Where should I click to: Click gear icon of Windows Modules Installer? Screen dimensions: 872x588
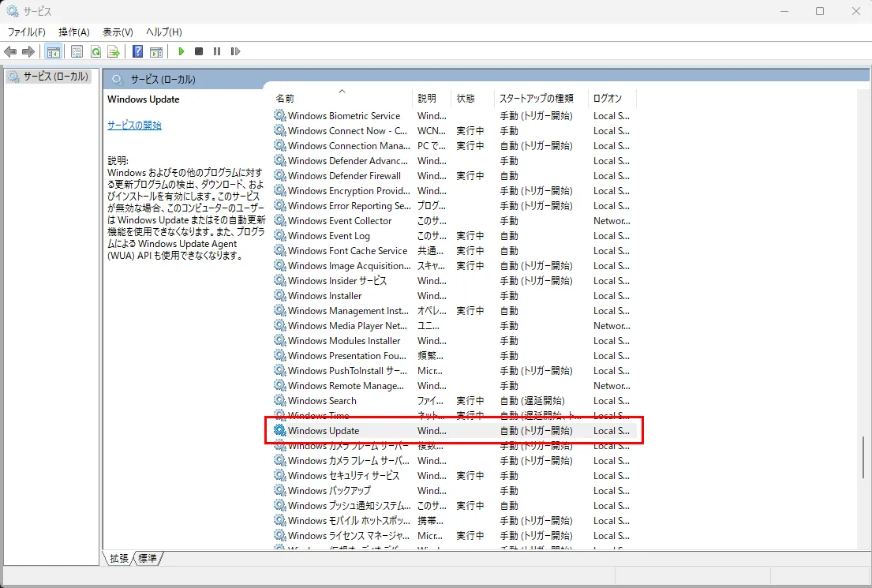pos(279,340)
